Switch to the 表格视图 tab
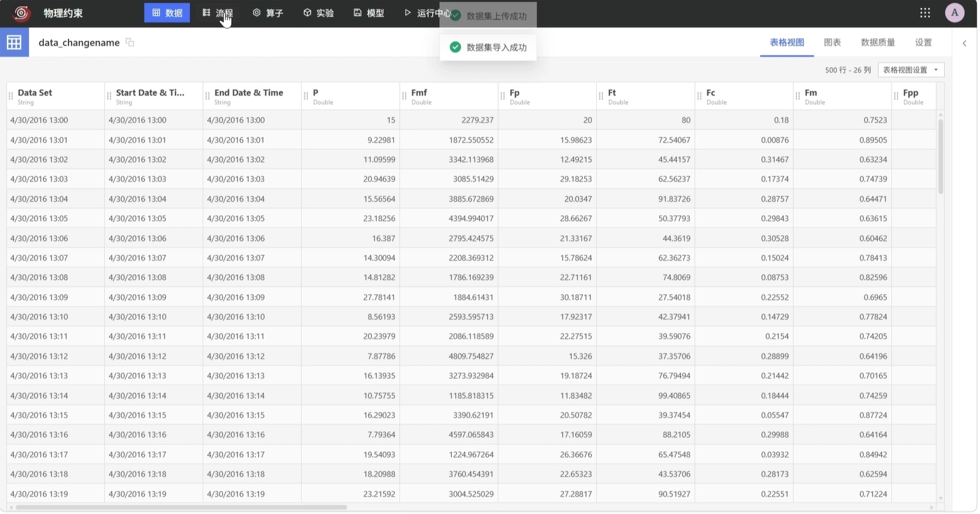The image size is (980, 514). 787,43
